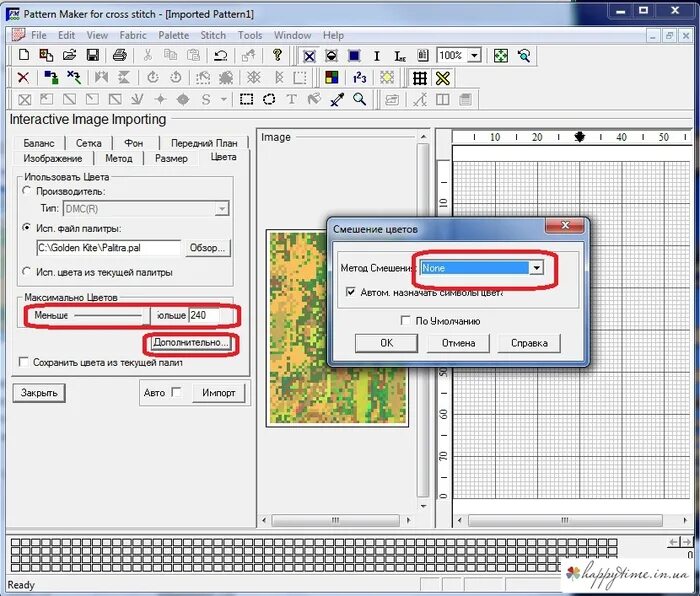Click the Справка button
The width and height of the screenshot is (700, 596).
click(x=529, y=343)
